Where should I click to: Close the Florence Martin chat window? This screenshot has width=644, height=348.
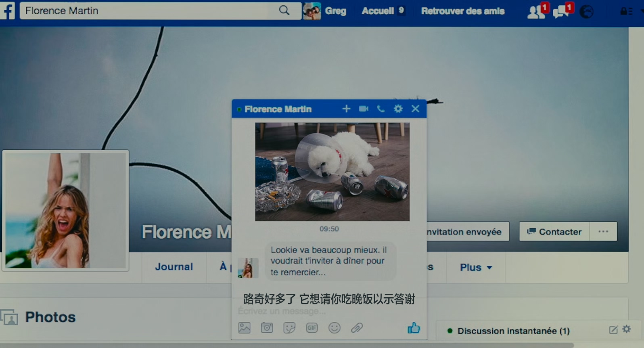(415, 109)
